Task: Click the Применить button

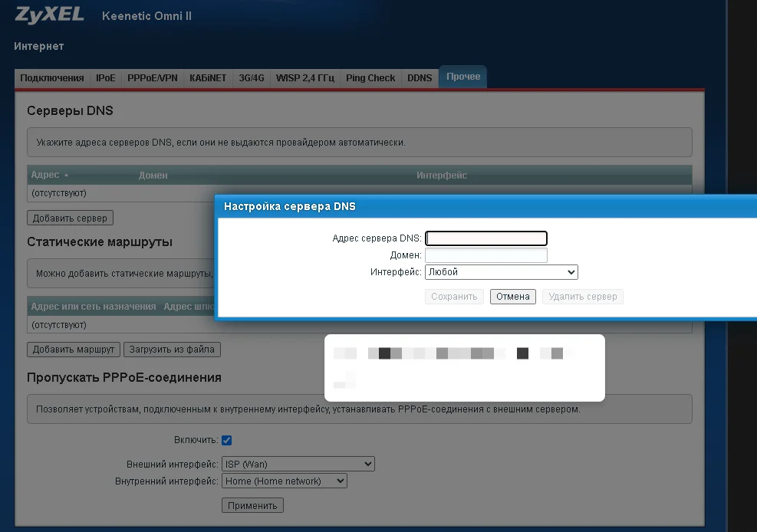Action: coord(252,505)
